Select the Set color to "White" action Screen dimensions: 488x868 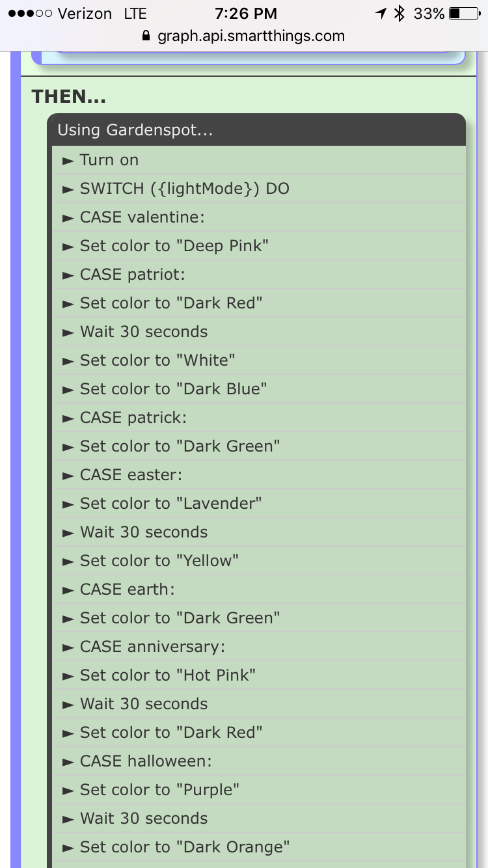click(x=259, y=360)
